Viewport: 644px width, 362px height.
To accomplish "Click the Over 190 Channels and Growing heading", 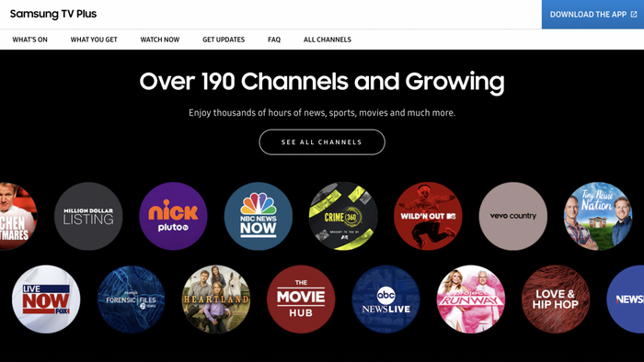I will pos(322,82).
